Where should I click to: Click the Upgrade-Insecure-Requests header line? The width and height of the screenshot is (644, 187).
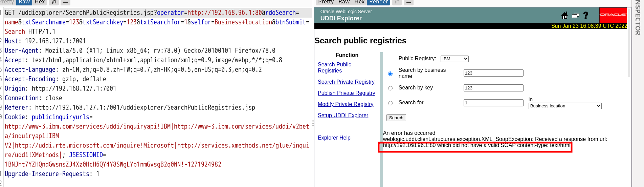[x=52, y=174]
